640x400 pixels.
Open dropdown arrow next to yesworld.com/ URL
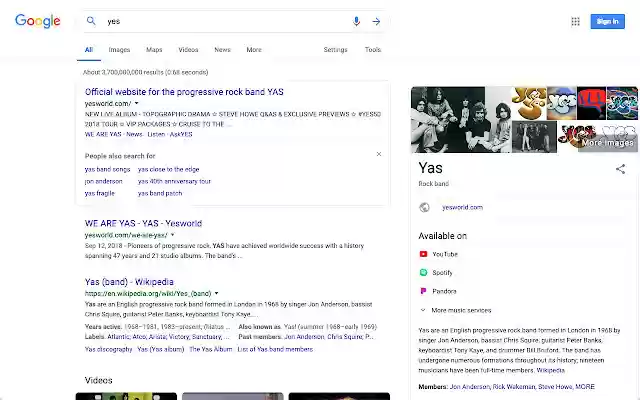point(137,103)
